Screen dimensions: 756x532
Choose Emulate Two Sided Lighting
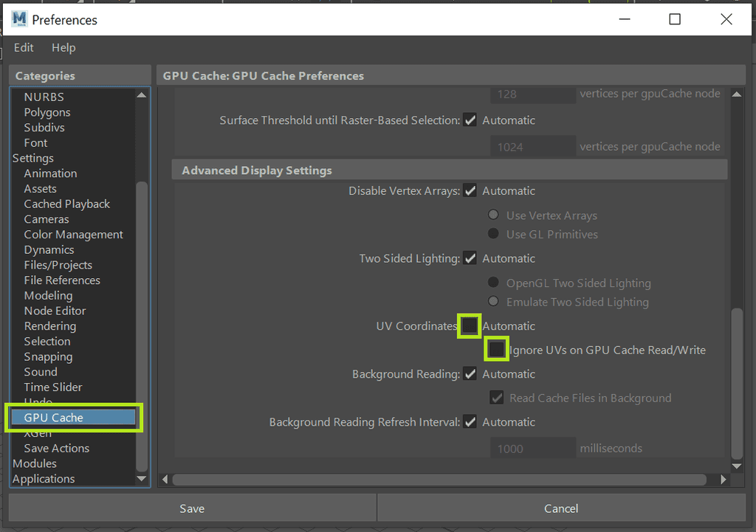point(493,302)
